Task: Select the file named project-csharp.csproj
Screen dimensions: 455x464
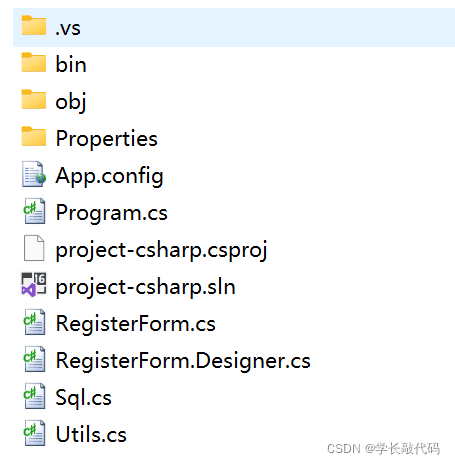Action: click(x=161, y=250)
